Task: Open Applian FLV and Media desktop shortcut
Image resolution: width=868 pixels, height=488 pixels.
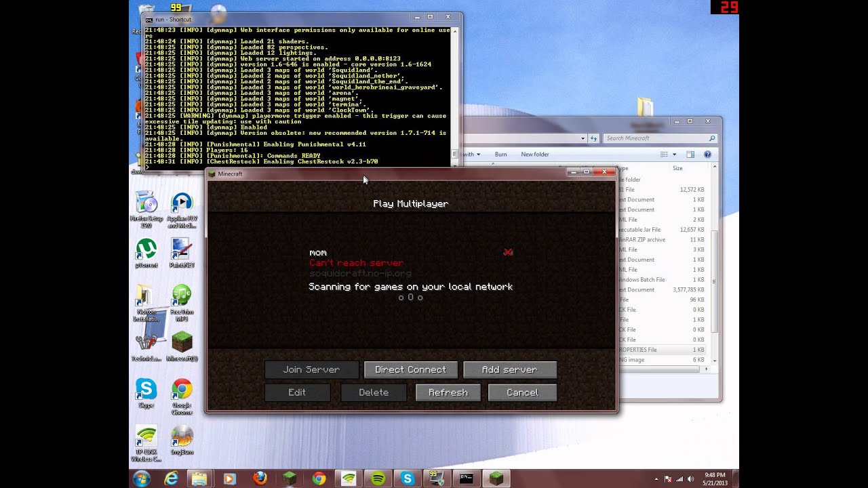Action: [182, 210]
